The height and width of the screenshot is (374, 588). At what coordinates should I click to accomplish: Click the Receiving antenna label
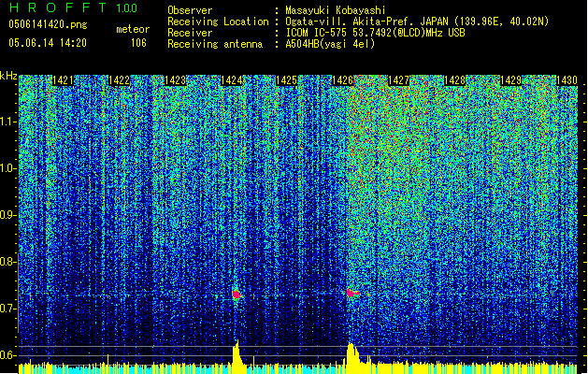tap(215, 44)
